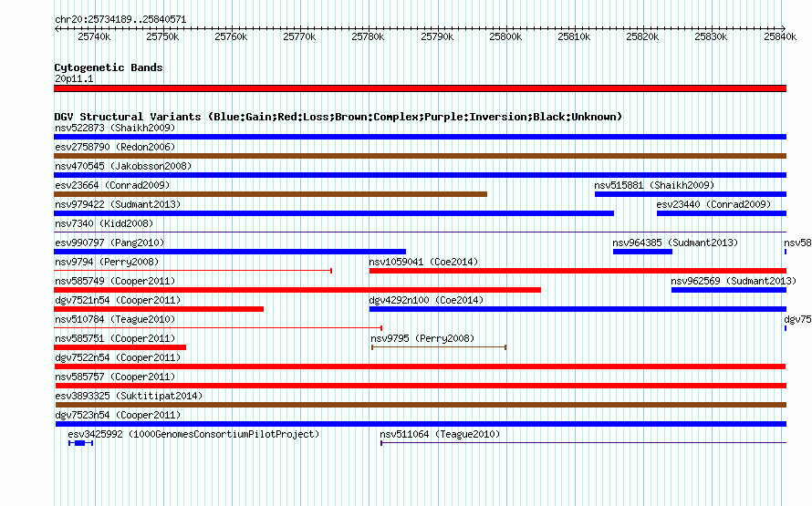This screenshot has height=506, width=812.
Task: Select the brown esv3893325 bar
Action: coord(421,405)
